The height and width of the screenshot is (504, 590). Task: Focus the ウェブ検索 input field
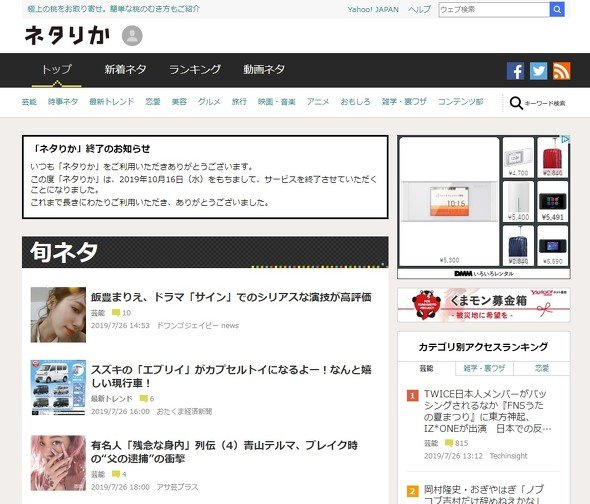pyautogui.click(x=494, y=9)
